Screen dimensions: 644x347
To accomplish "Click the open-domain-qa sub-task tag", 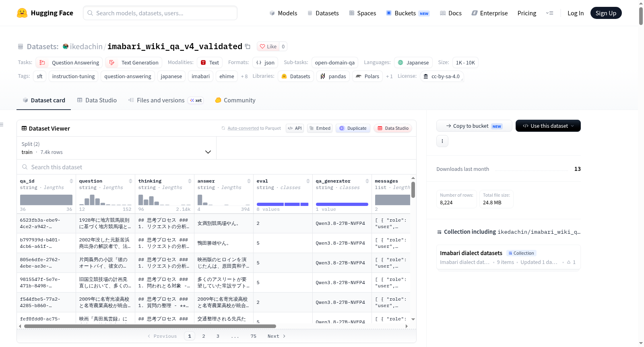I will [335, 62].
